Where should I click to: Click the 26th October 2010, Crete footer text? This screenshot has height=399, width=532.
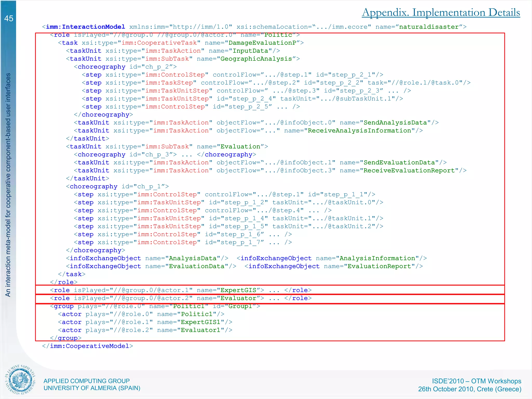pos(470,389)
